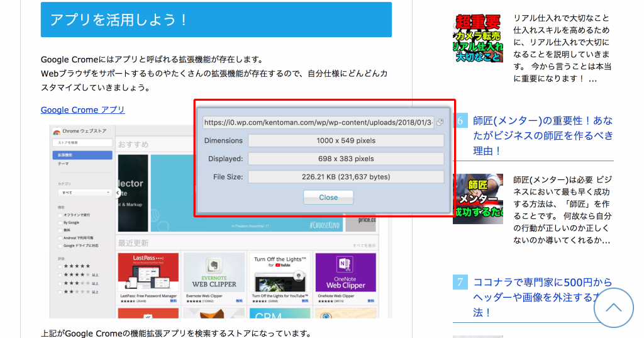Screen dimensions: 644x338
Task: Open the 師匠 メンター article thumbnail
Action: 478,199
